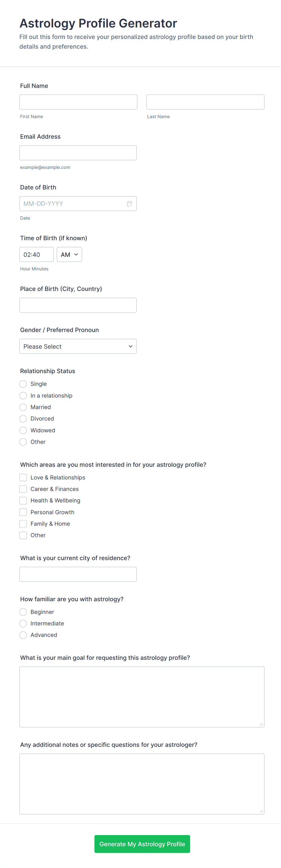The height and width of the screenshot is (868, 281).
Task: Open the AM/PM time dropdown
Action: pyautogui.click(x=69, y=254)
